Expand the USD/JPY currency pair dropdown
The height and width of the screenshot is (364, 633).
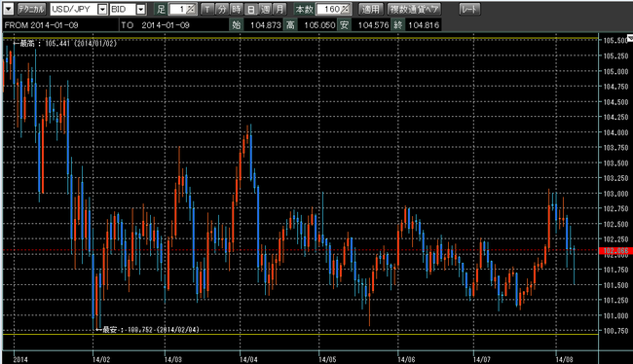102,10
